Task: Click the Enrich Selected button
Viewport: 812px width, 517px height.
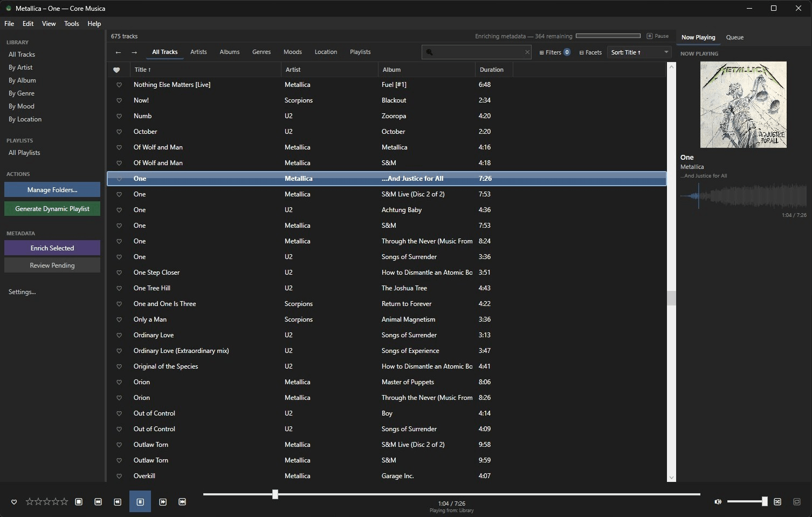Action: [x=52, y=248]
